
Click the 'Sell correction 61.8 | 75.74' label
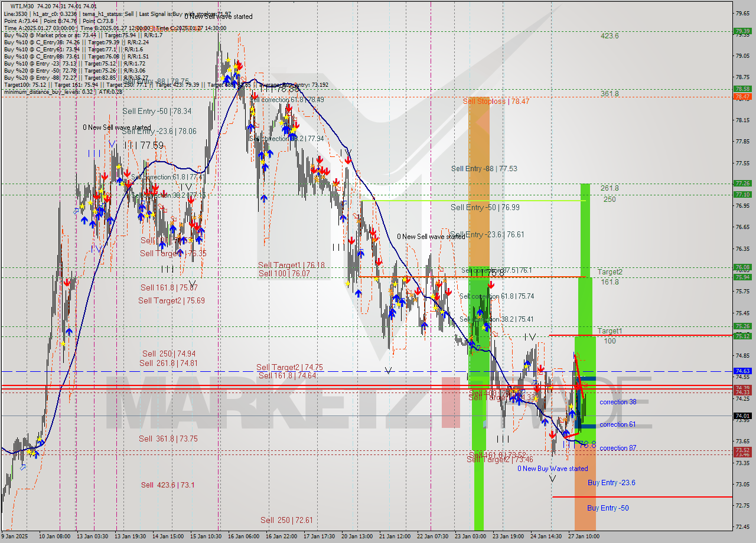(x=497, y=296)
